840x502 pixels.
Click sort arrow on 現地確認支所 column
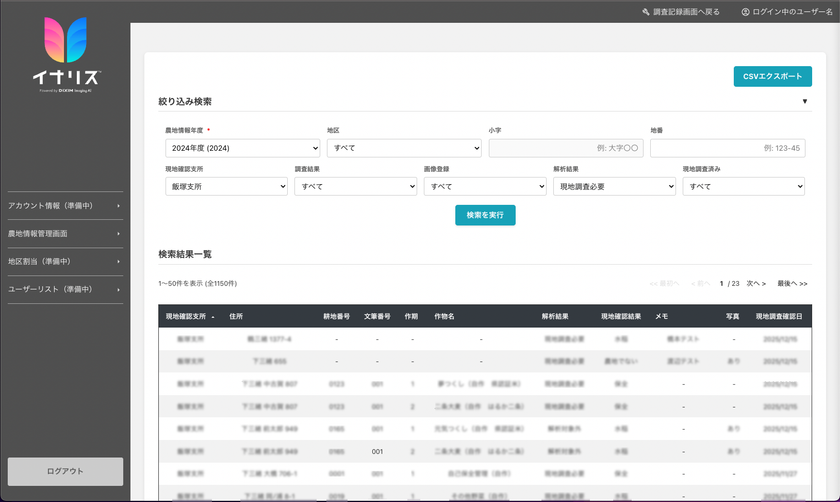[213, 317]
